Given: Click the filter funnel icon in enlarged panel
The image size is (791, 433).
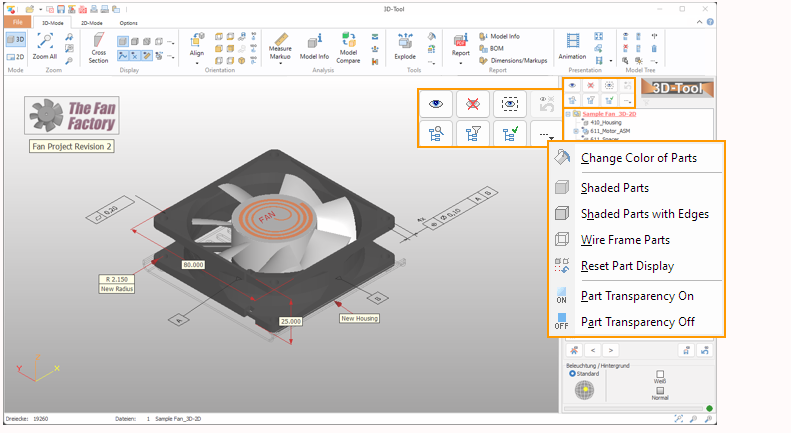Looking at the screenshot, I should [x=473, y=133].
